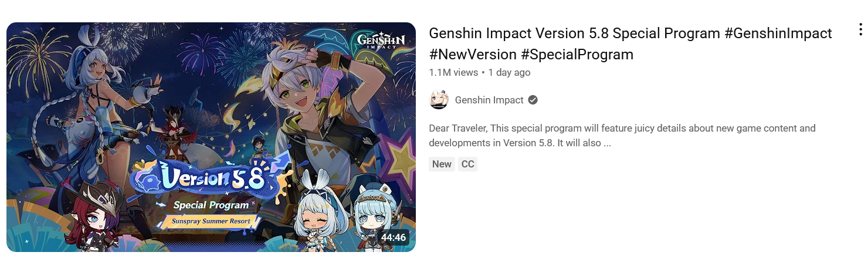Image resolution: width=868 pixels, height=262 pixels.
Task: Click the 1 day ago upload date
Action: point(508,72)
